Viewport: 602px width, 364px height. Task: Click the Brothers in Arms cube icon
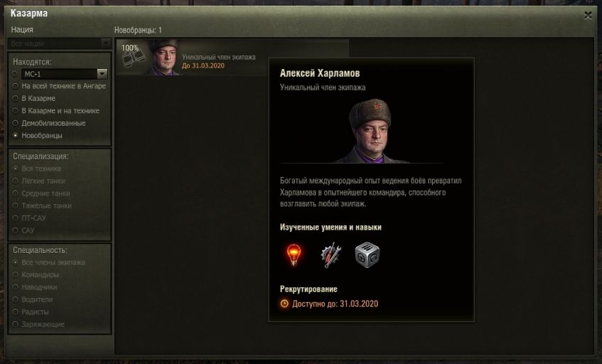367,255
